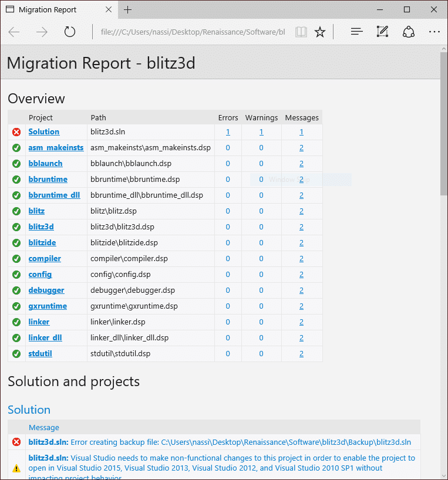Screen dimensions: 448x480
Task: Make a Web Note with pen icon
Action: [382, 32]
